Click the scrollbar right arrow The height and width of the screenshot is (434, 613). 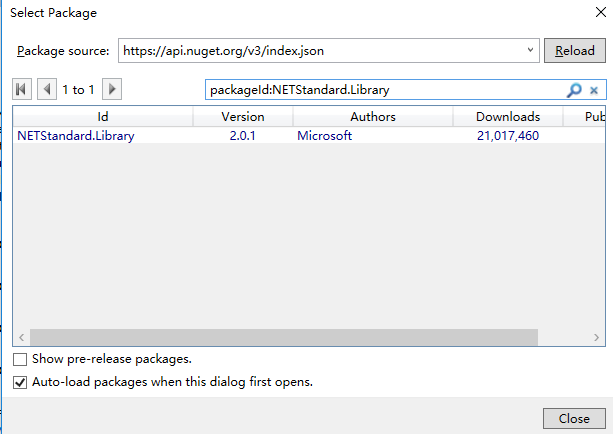[x=596, y=337]
